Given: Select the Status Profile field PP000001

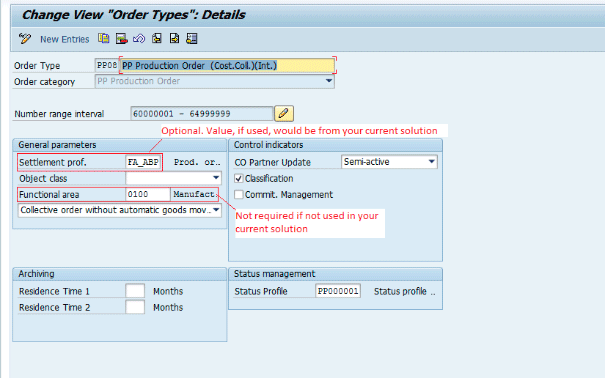Looking at the screenshot, I should [338, 291].
